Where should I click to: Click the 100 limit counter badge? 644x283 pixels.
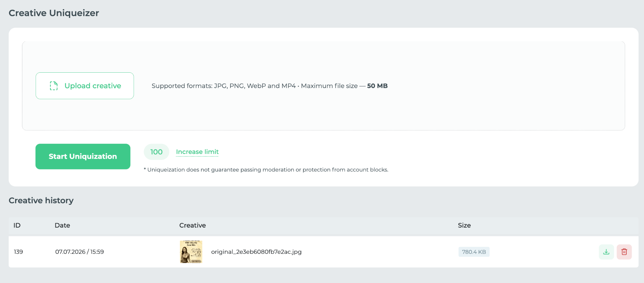coord(156,152)
